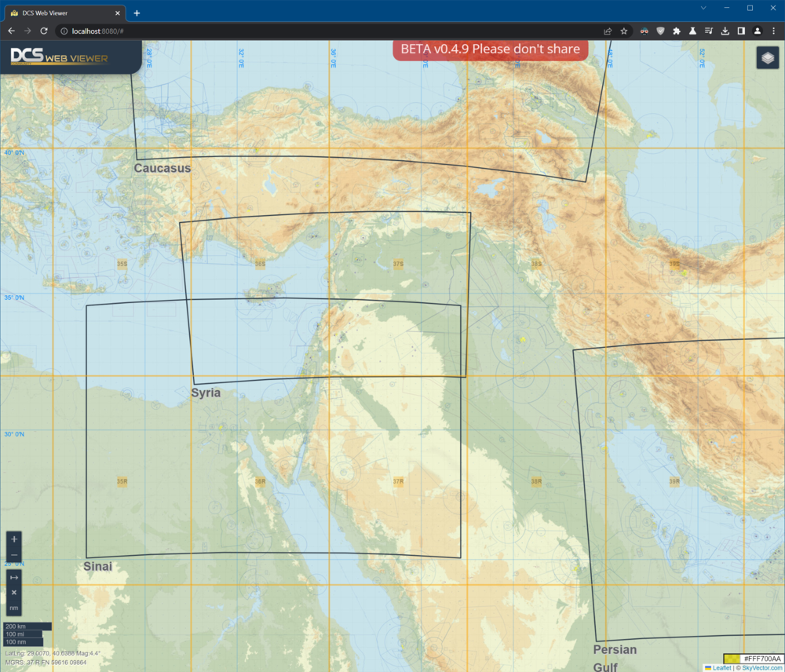The height and width of the screenshot is (672, 785).
Task: Click the 38R grid zone marker
Action: (x=536, y=482)
